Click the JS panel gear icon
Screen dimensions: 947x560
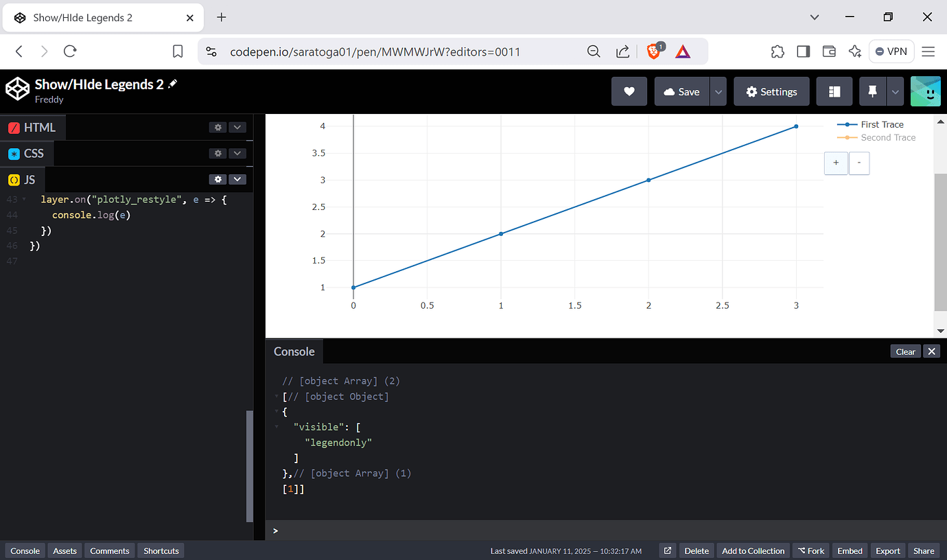coord(218,179)
